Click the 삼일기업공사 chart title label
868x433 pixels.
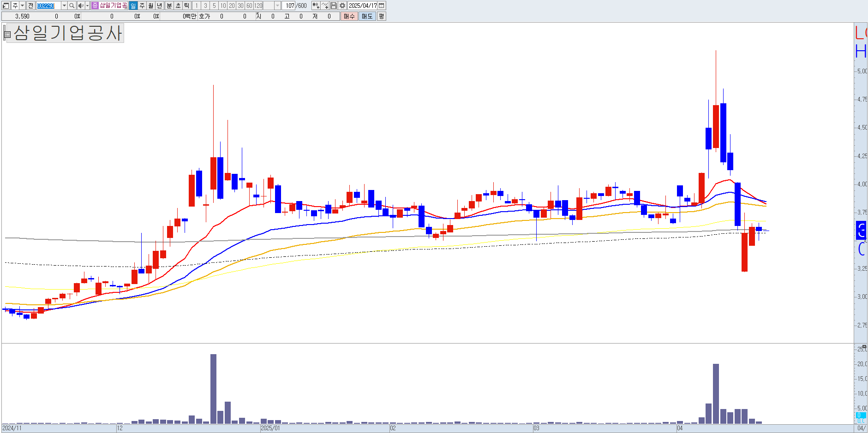68,33
